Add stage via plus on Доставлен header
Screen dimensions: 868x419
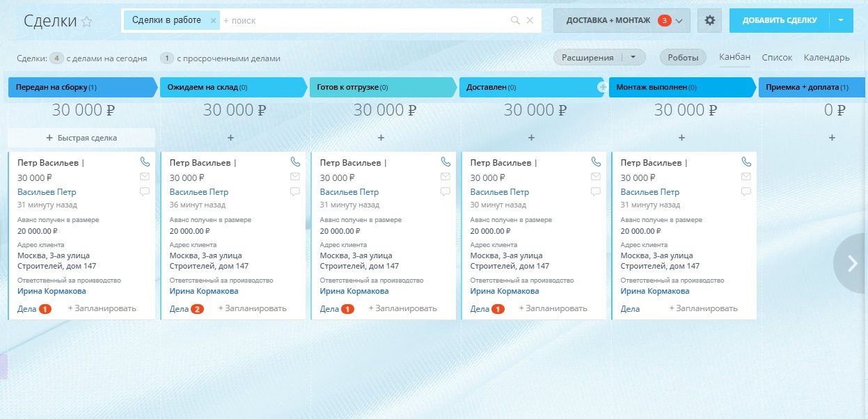click(x=602, y=87)
